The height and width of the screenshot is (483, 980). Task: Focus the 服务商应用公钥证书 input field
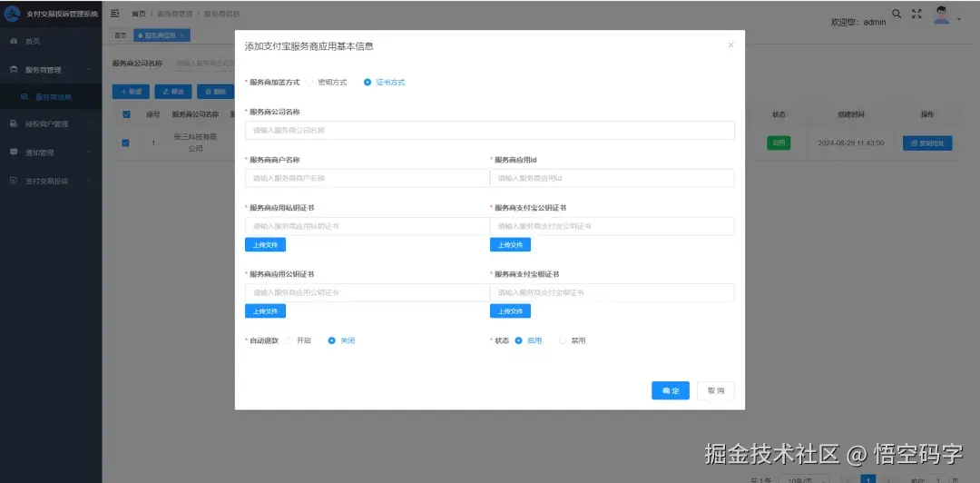coord(367,293)
